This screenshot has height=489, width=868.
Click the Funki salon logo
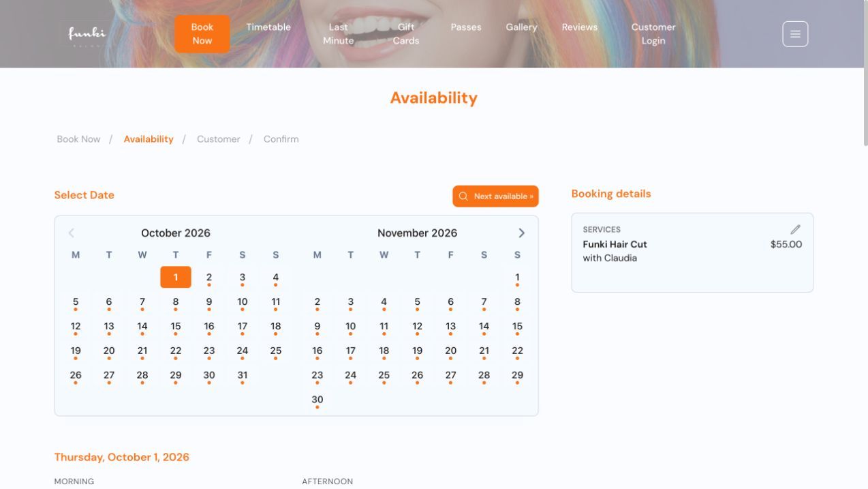point(87,33)
